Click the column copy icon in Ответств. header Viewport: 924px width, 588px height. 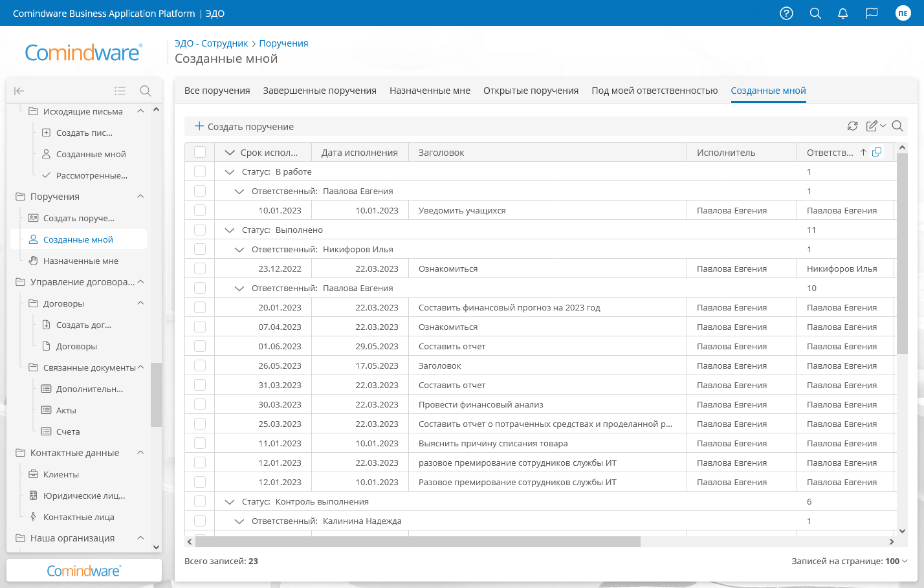coord(877,152)
